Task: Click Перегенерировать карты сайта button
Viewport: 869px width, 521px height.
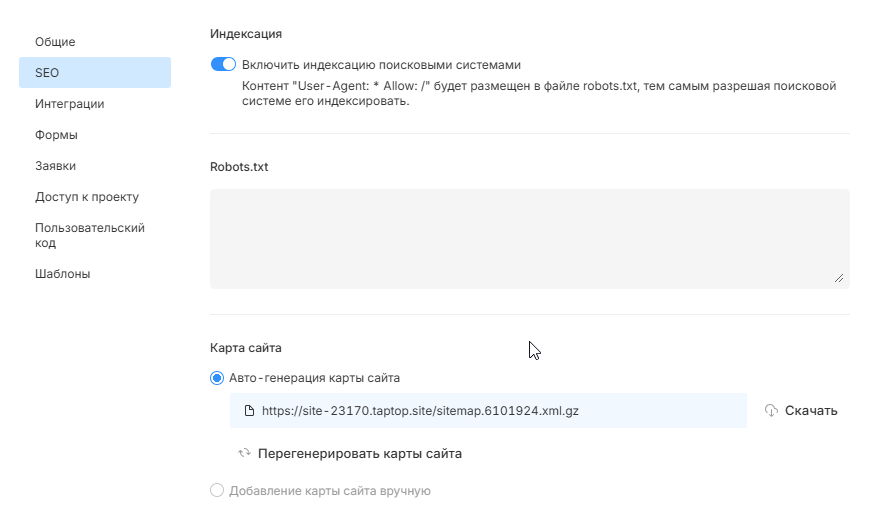Action: [x=360, y=453]
